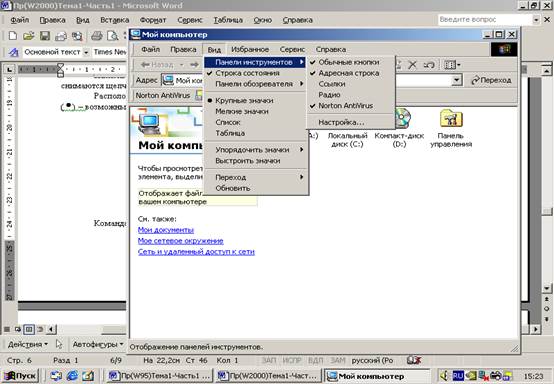The image size is (554, 384).
Task: Click the Print icon in Word toolbar
Action: [96, 36]
